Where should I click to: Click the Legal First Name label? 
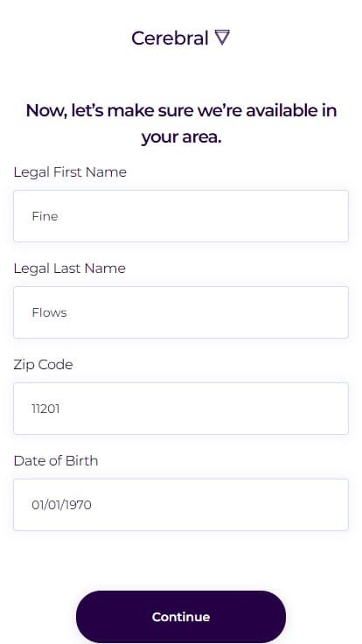70,172
